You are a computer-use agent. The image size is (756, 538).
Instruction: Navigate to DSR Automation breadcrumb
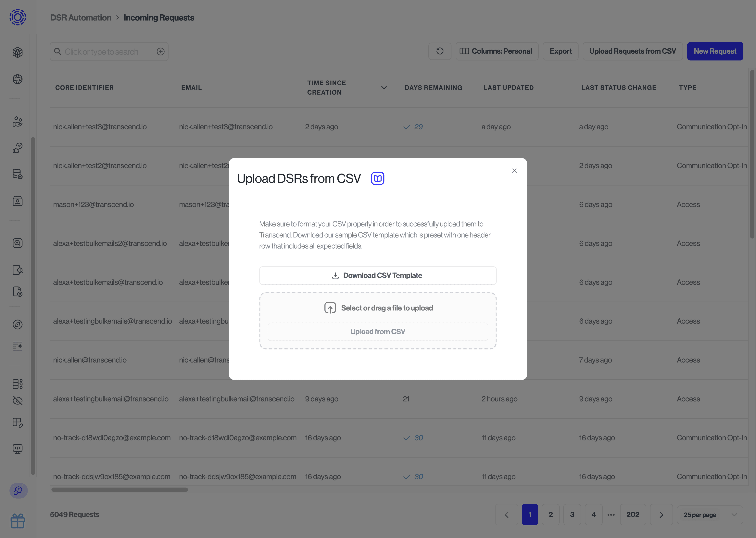[x=81, y=18]
